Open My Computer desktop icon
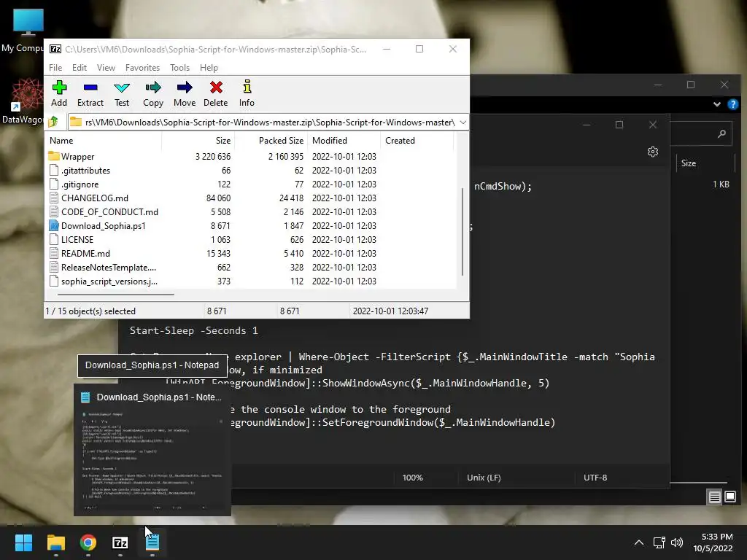 (23, 31)
